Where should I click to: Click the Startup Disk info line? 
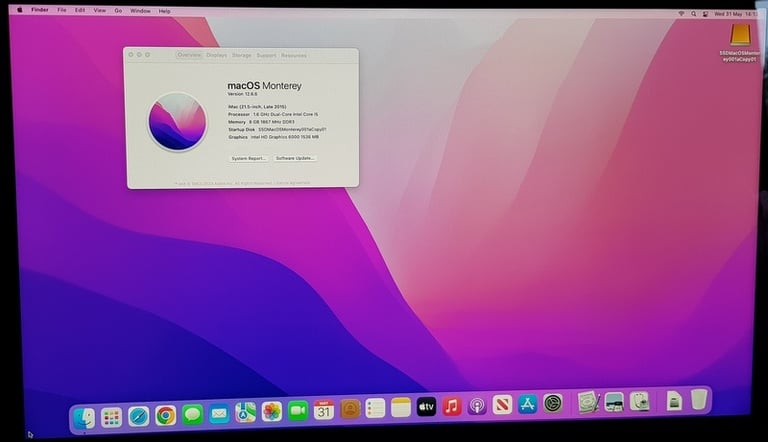pyautogui.click(x=277, y=129)
